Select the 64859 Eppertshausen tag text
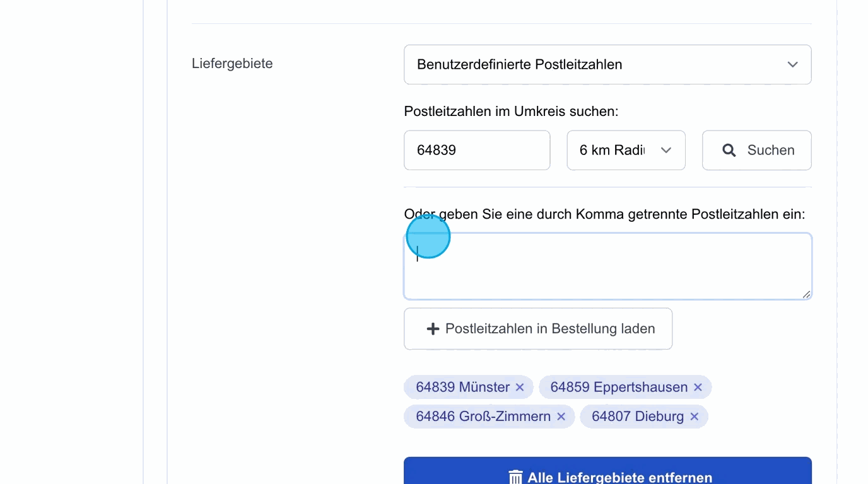 619,387
